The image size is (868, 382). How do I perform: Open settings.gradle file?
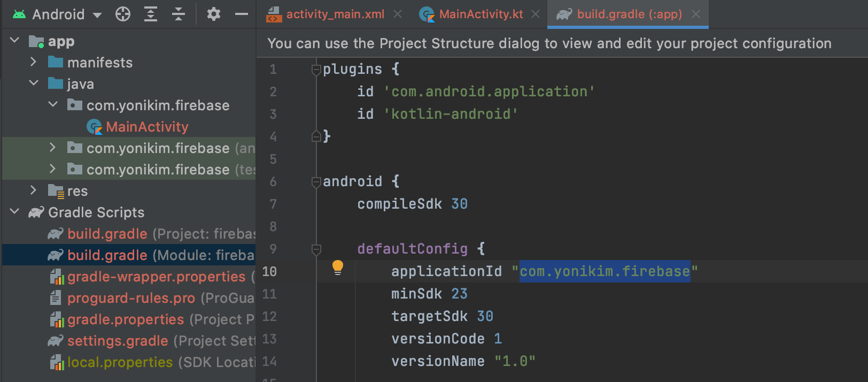click(x=118, y=341)
